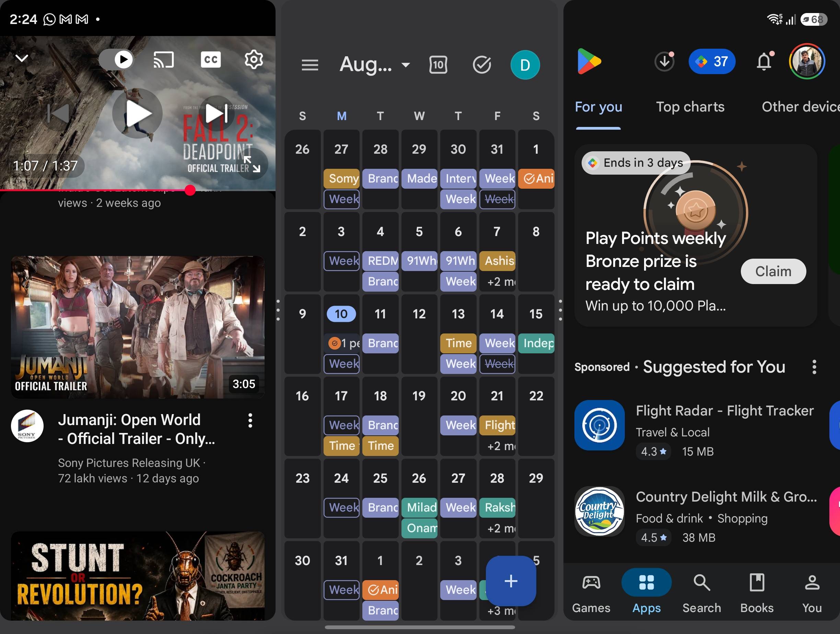Open the Ani task on August 1

click(536, 178)
